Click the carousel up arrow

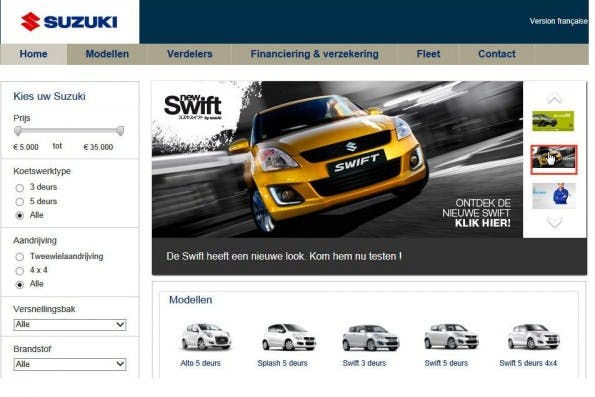554,98
